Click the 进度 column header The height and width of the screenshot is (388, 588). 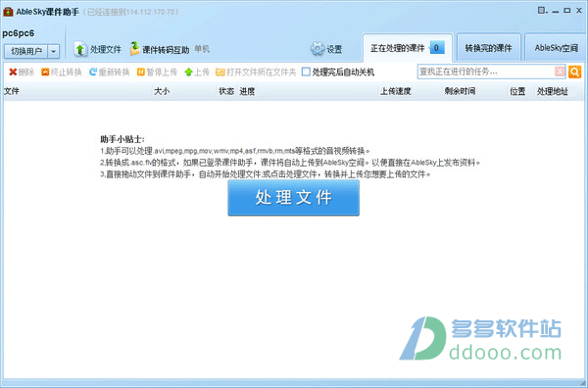coord(247,91)
